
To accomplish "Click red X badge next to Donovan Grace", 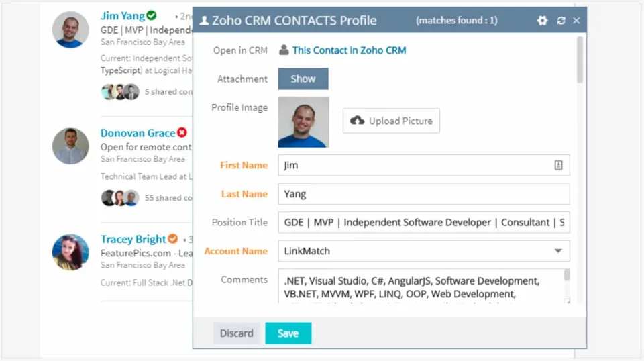I will tap(182, 133).
